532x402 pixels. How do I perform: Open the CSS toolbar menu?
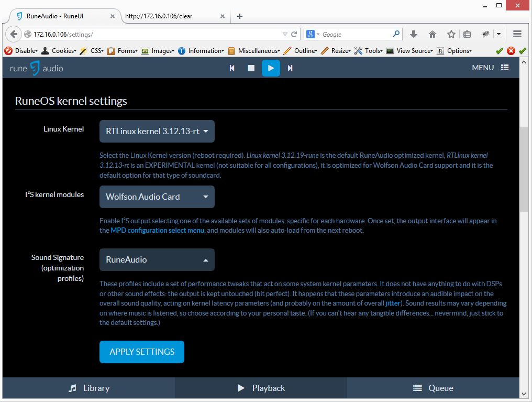point(92,51)
